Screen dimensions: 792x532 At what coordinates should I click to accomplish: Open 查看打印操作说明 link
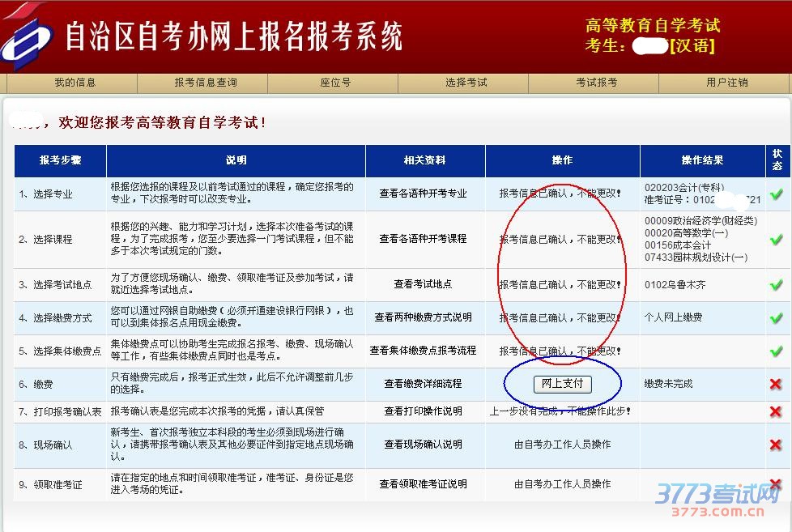tap(423, 411)
